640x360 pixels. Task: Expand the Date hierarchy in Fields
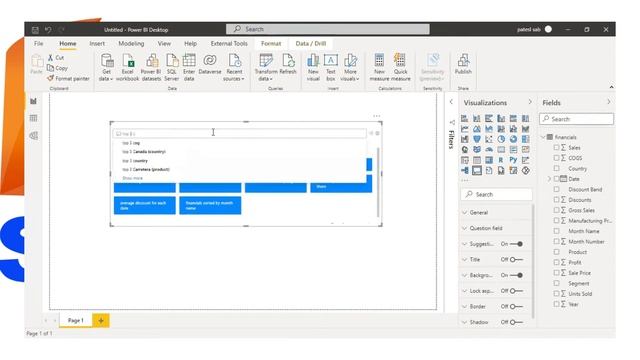[549, 179]
